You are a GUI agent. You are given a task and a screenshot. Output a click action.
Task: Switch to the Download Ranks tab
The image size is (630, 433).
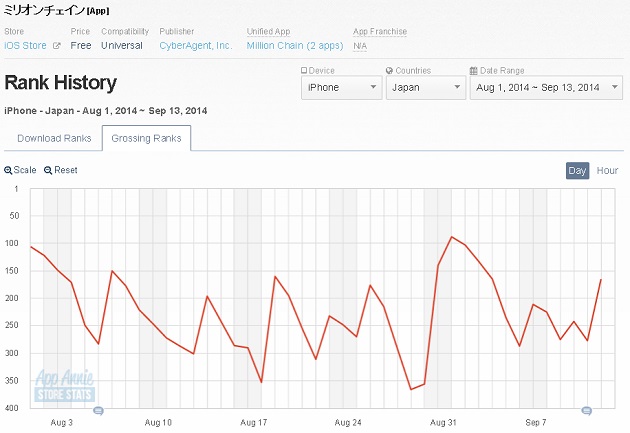(x=54, y=138)
